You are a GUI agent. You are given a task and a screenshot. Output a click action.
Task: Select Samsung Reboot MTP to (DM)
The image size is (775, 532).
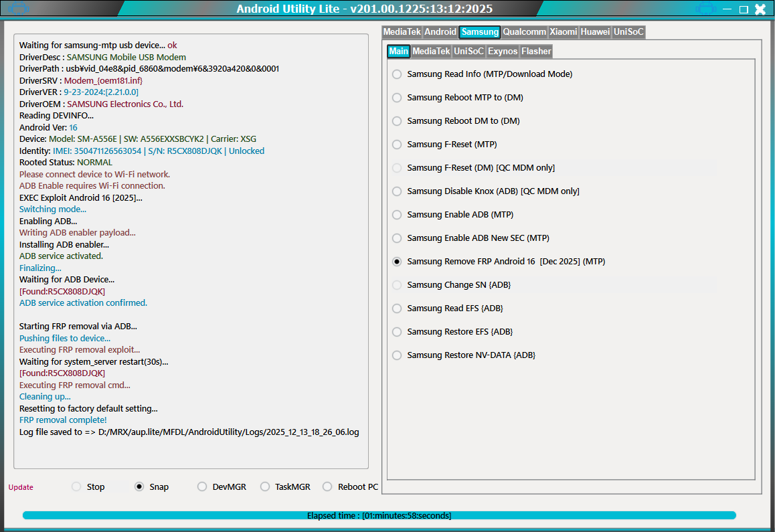point(397,98)
